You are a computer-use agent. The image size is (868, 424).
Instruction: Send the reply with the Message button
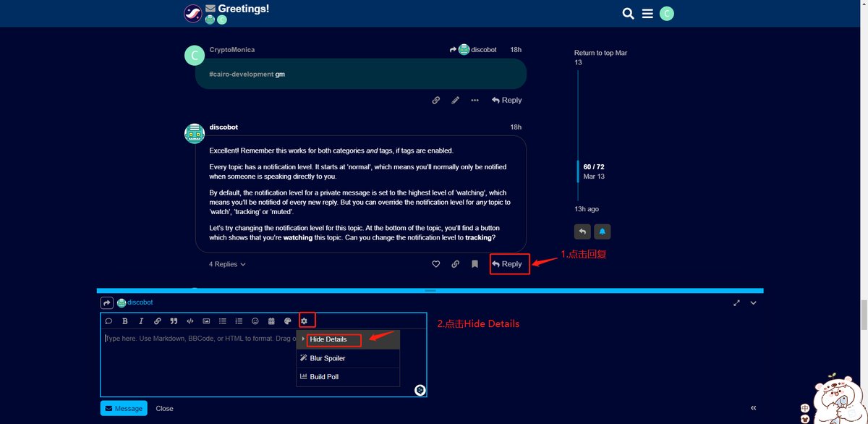(x=124, y=408)
